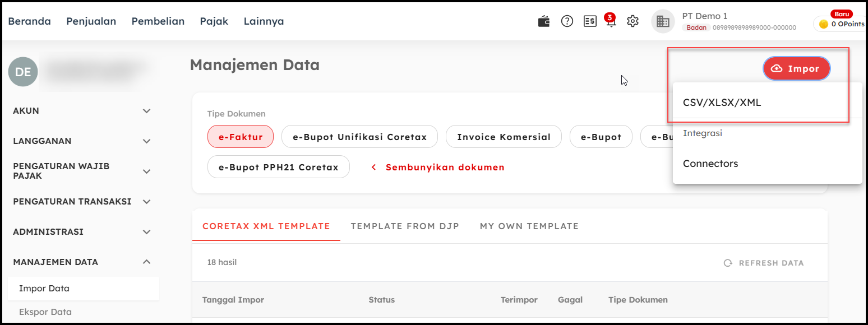Click the DE user avatar
This screenshot has height=325, width=868.
tap(23, 72)
